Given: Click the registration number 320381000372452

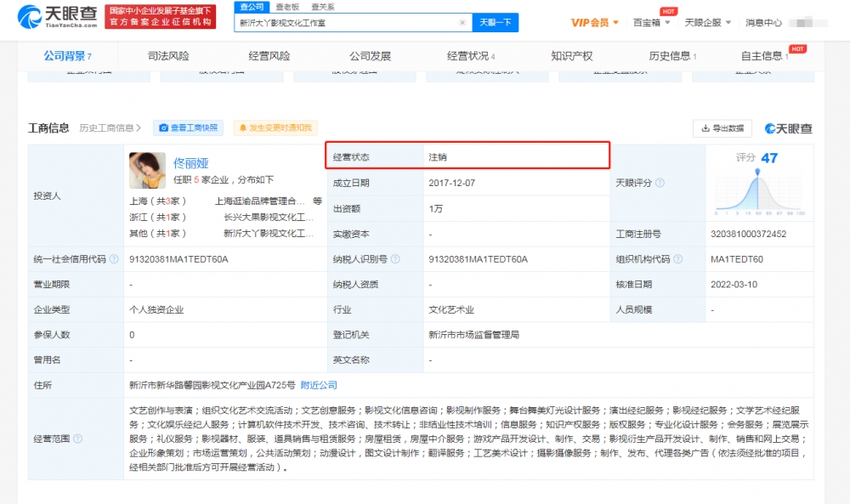Looking at the screenshot, I should click(749, 234).
